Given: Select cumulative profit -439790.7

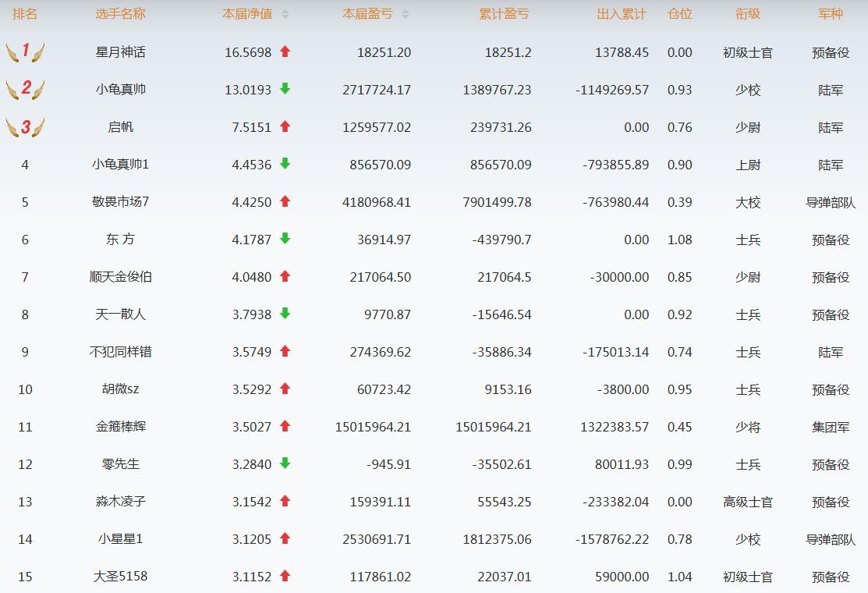Looking at the screenshot, I should [x=501, y=240].
